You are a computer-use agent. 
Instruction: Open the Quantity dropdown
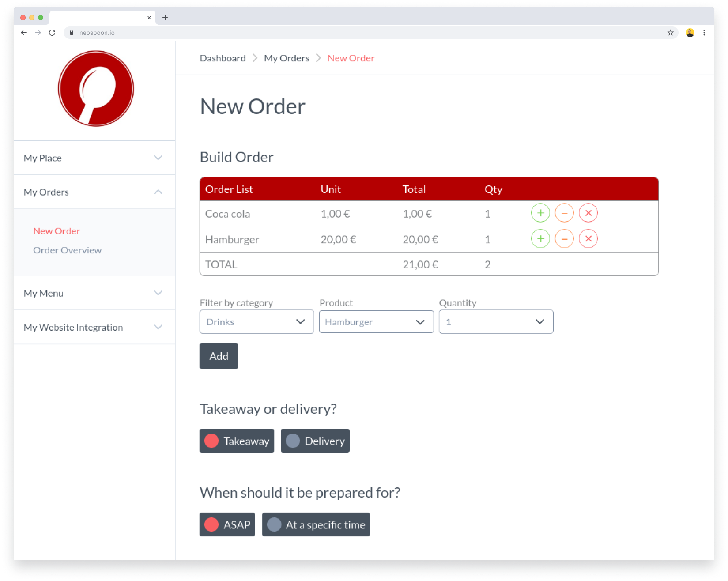[x=496, y=322]
